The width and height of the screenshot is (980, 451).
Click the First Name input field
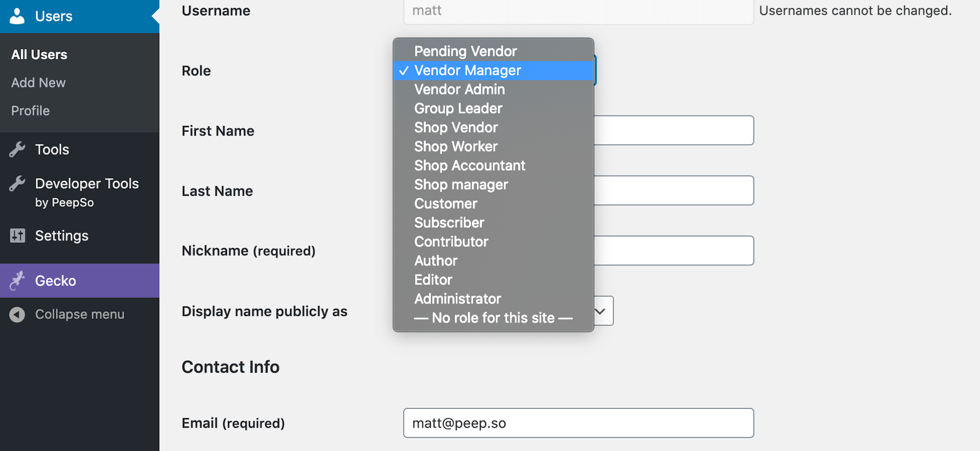tap(673, 130)
